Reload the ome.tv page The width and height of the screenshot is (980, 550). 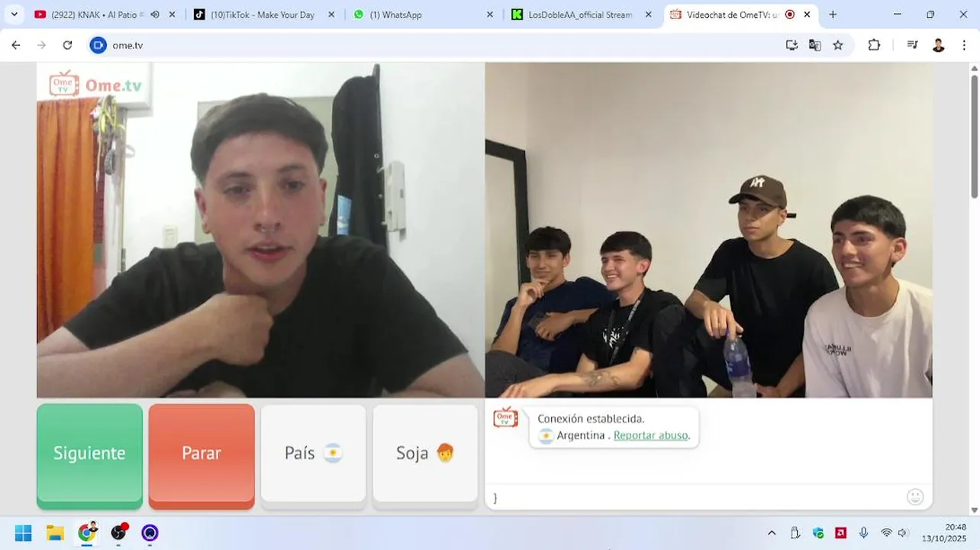click(67, 45)
